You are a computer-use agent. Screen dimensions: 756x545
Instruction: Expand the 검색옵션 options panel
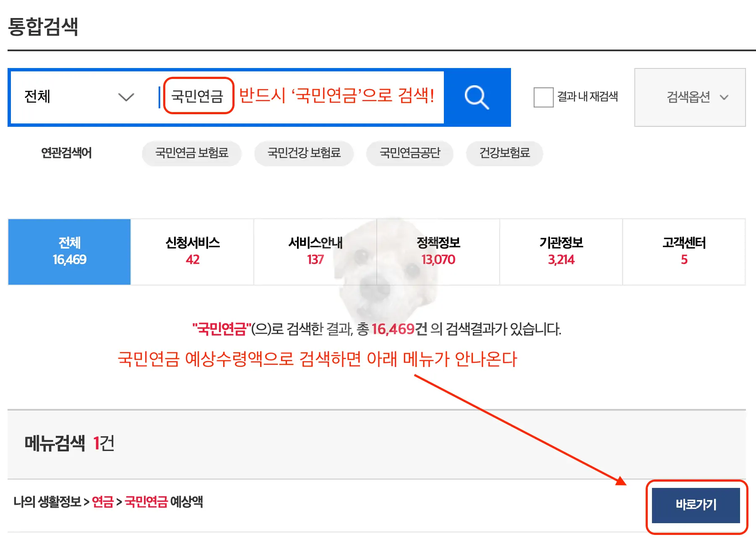pos(689,97)
